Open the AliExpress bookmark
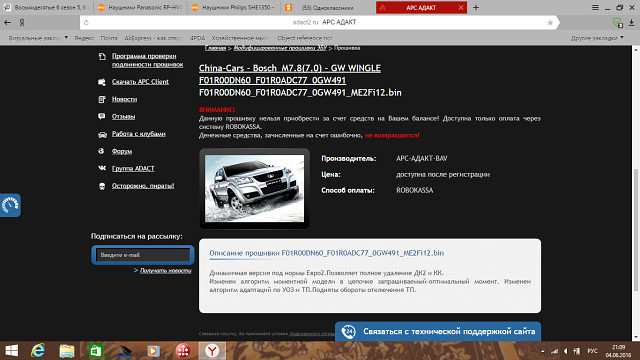640x360 pixels. tap(153, 38)
